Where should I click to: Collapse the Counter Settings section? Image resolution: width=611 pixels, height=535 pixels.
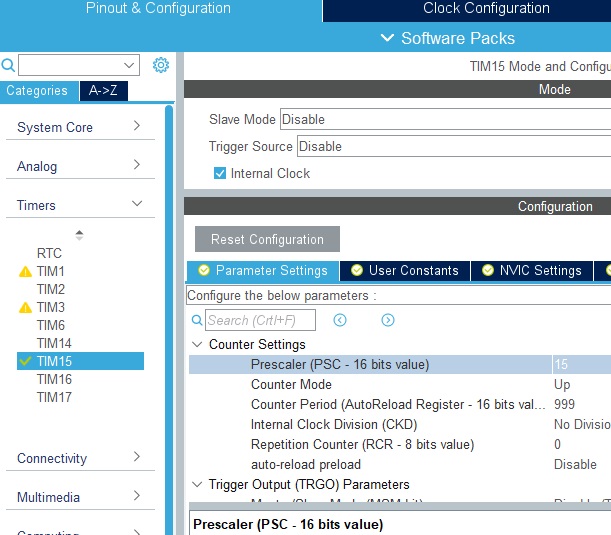(196, 345)
